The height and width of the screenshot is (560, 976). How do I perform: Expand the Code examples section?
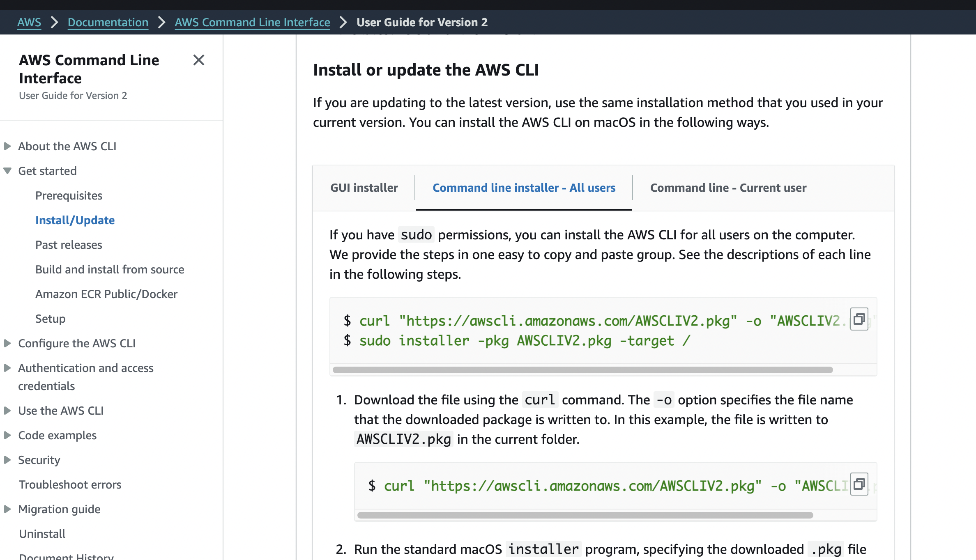tap(7, 435)
